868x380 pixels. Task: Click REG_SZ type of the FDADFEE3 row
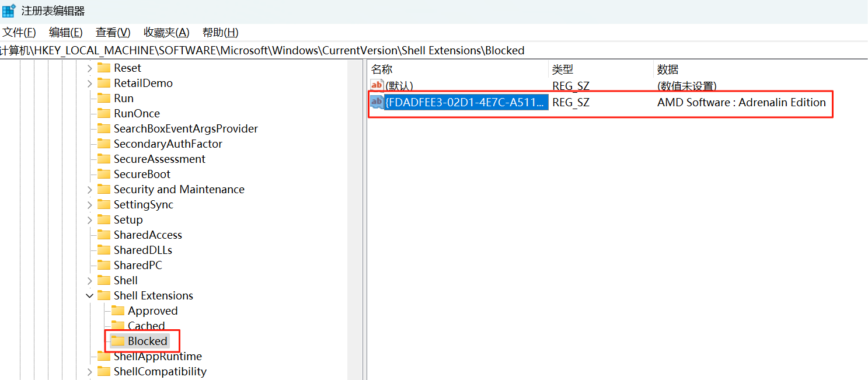[571, 102]
